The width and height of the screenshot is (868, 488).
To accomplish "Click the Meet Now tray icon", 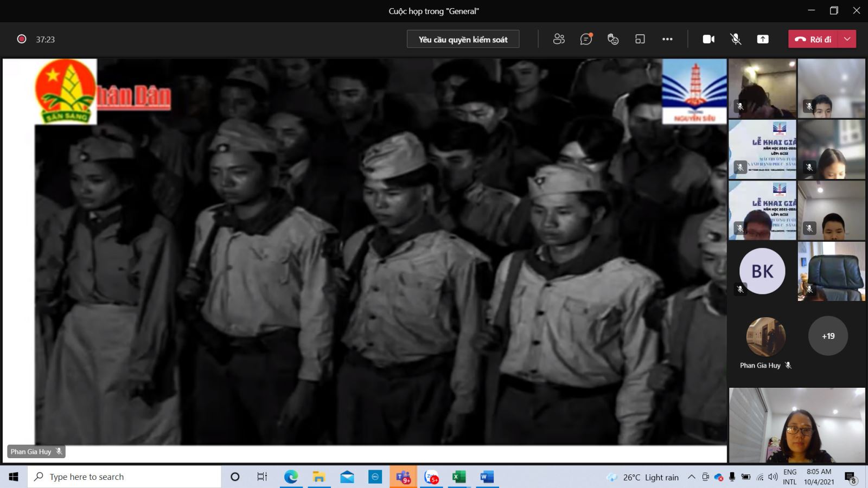I will [x=705, y=477].
